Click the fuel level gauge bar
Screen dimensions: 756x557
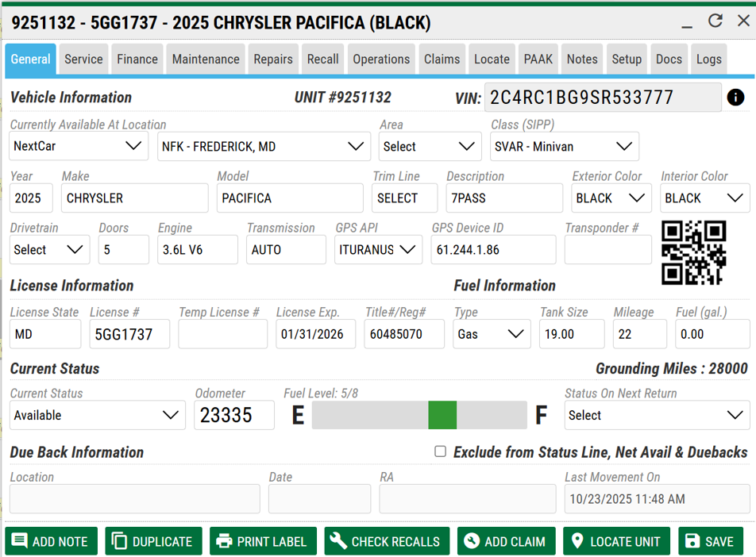tap(419, 415)
